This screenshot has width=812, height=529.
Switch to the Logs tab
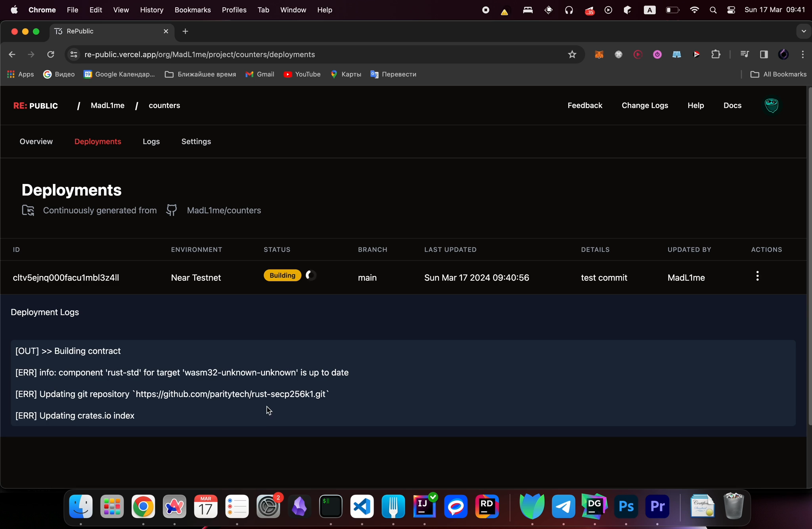(151, 142)
